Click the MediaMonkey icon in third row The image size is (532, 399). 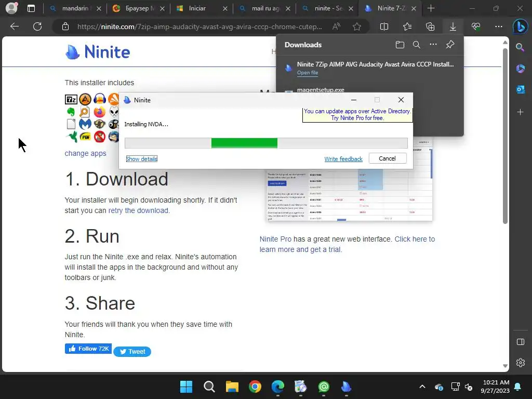(x=100, y=124)
